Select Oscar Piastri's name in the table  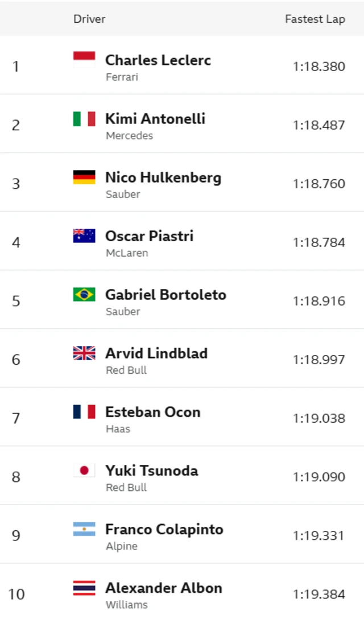point(149,236)
